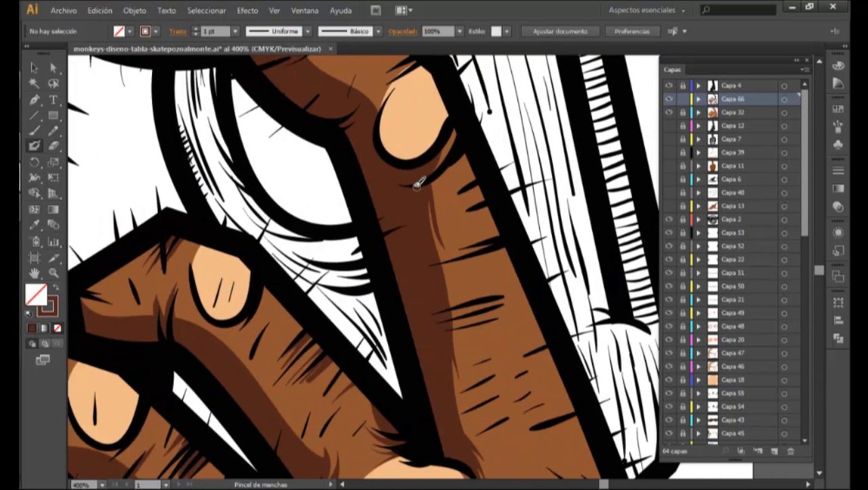The image size is (868, 490).
Task: Click delete layer trash icon
Action: [791, 451]
